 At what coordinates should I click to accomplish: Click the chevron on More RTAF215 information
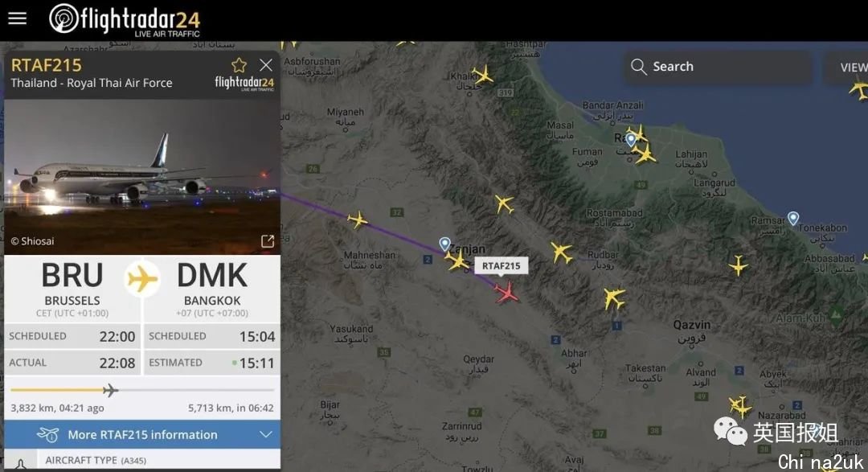(x=266, y=434)
